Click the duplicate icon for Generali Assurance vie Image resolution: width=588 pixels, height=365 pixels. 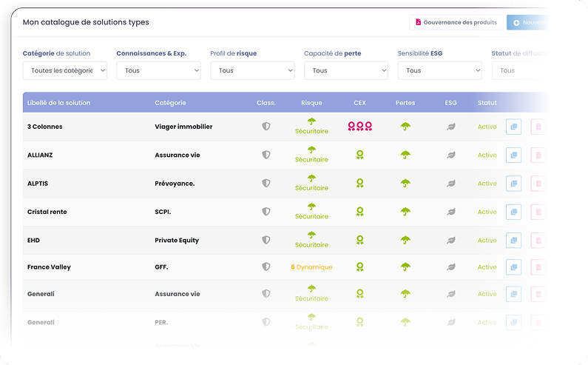click(513, 294)
